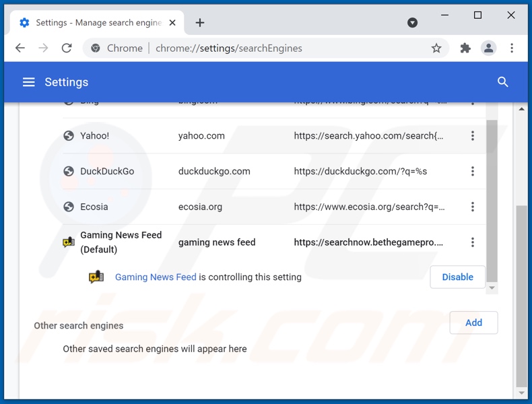Image resolution: width=532 pixels, height=404 pixels.
Task: Search settings with magnifier icon
Action: 502,81
